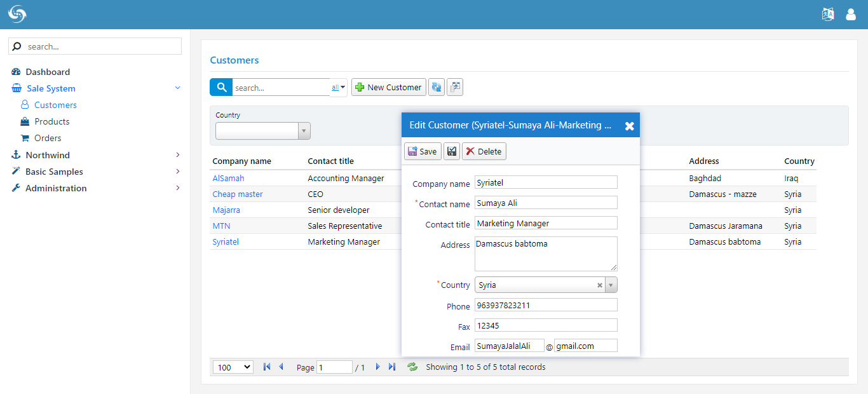Screen dimensions: 868x394
Task: Open Dashboard in sidebar
Action: pyautogui.click(x=48, y=72)
